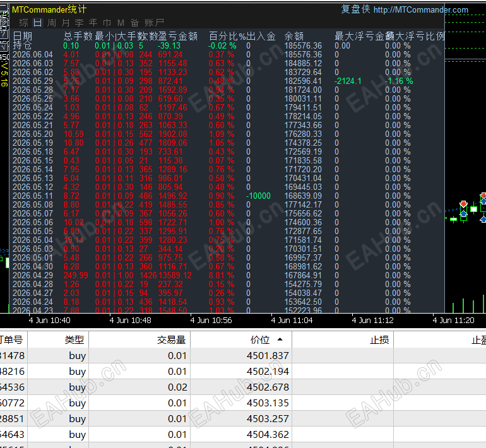The image size is (486, 448).
Task: Select the order priced at 4501.837
Action: [x=243, y=355]
